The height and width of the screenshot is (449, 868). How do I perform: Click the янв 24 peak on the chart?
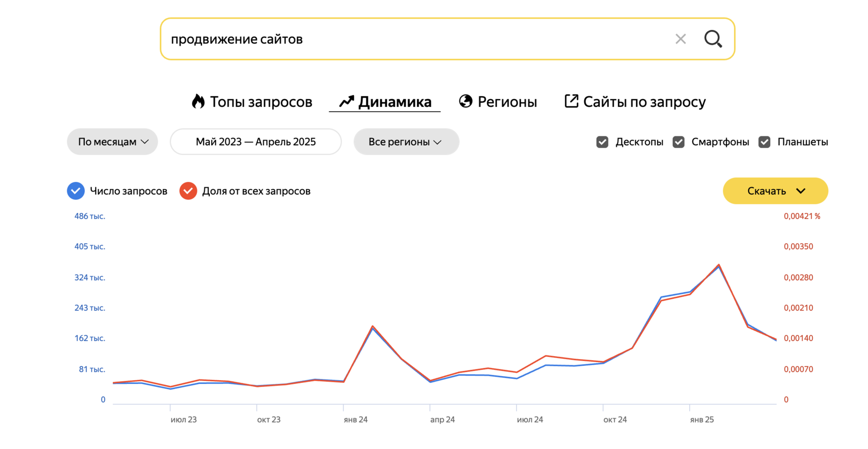(373, 327)
